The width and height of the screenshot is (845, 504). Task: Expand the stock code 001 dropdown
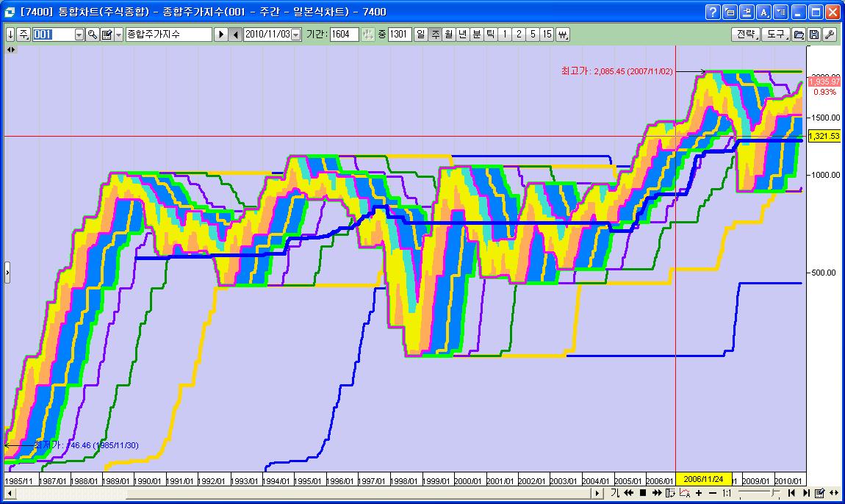pos(79,35)
